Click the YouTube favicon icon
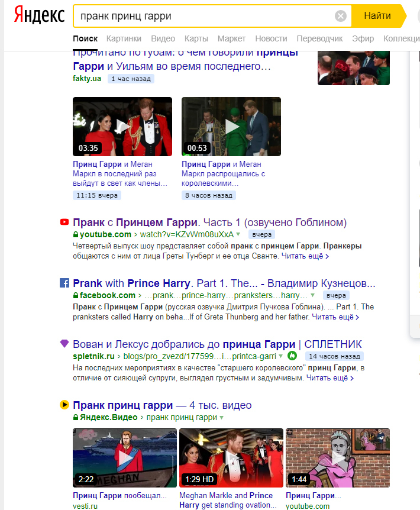Screen dimensions: 420x510 tap(64, 222)
